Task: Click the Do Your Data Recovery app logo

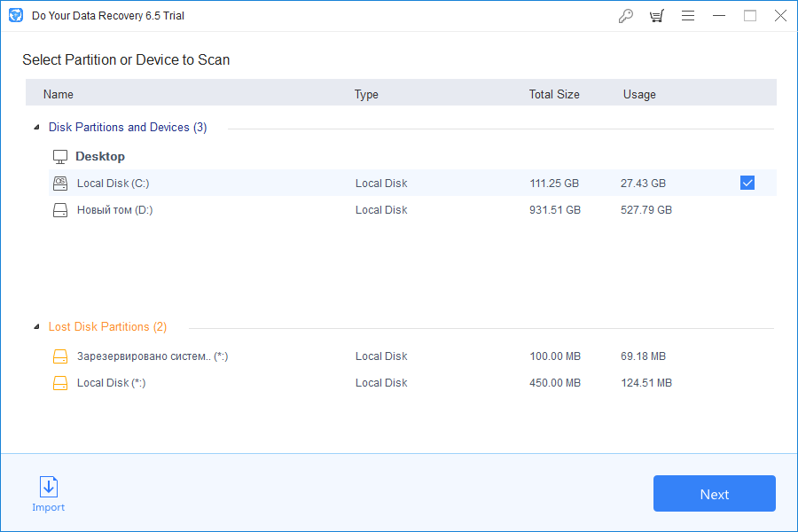Action: tap(15, 15)
